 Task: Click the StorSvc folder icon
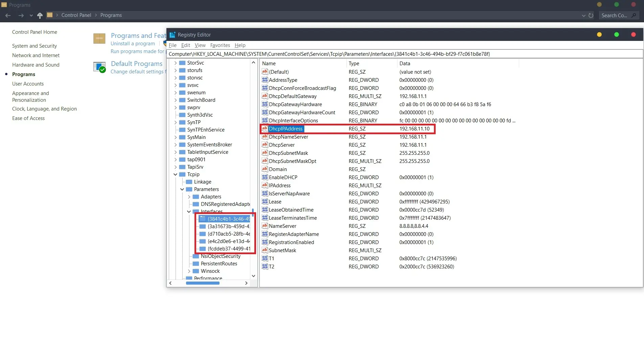point(182,63)
